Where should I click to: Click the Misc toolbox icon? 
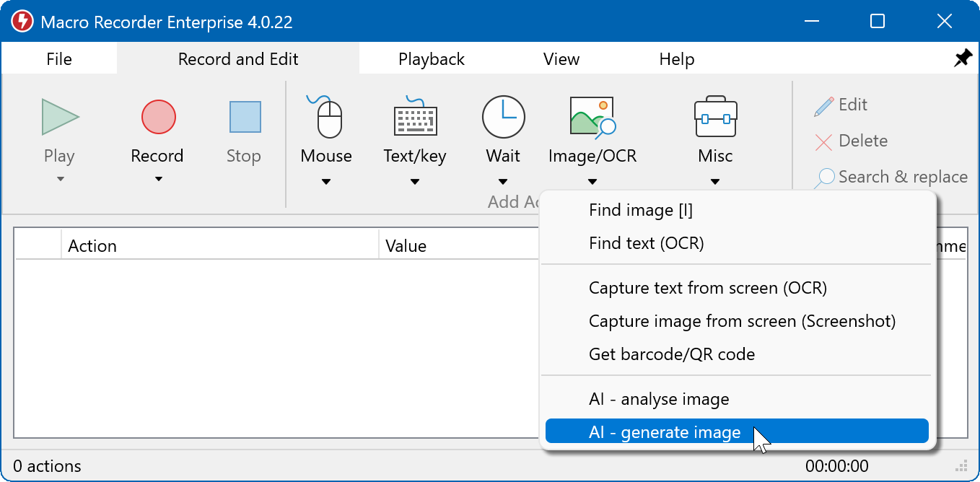(715, 117)
